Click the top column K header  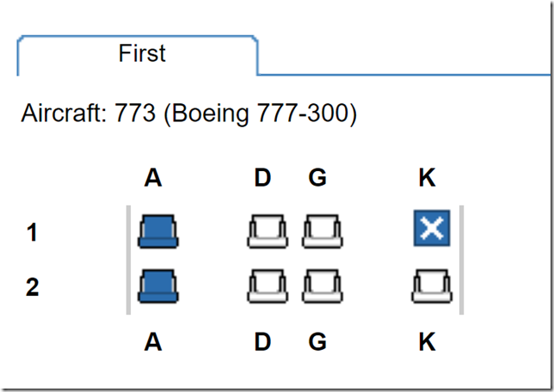pyautogui.click(x=428, y=178)
